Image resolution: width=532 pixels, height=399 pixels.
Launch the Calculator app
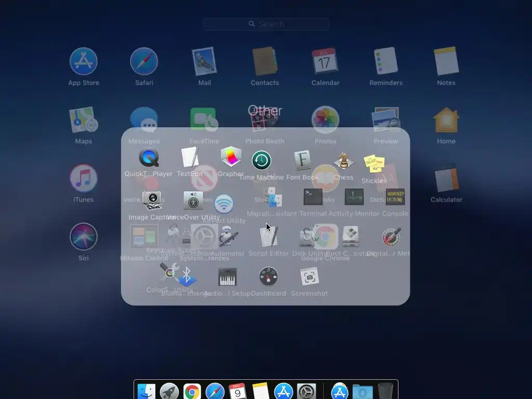[446, 179]
